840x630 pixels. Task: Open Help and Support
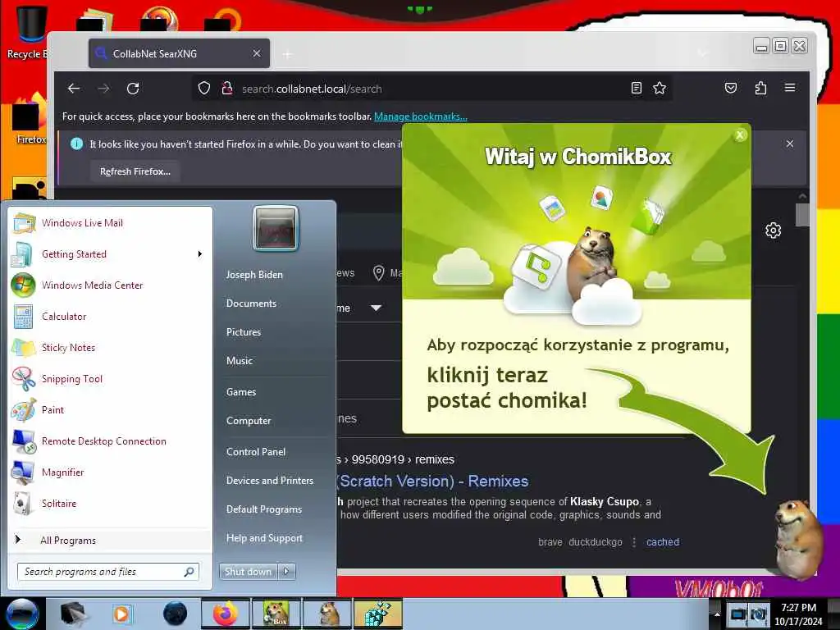pyautogui.click(x=264, y=538)
